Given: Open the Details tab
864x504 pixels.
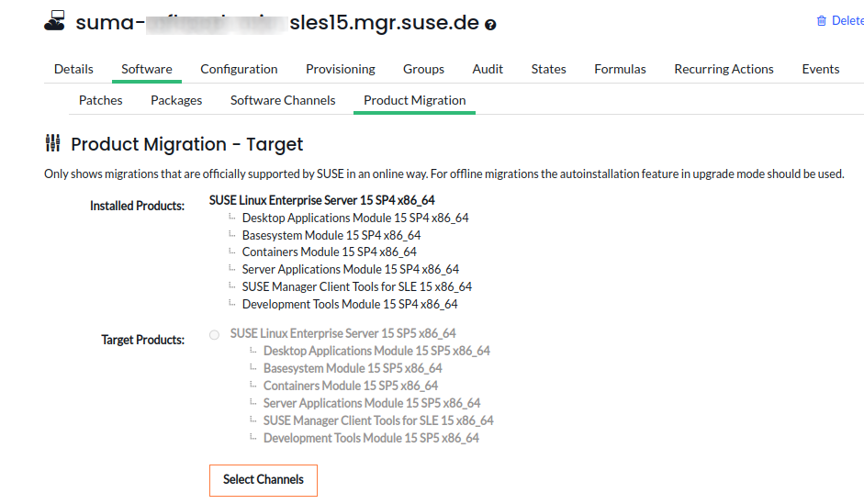Looking at the screenshot, I should (x=73, y=69).
